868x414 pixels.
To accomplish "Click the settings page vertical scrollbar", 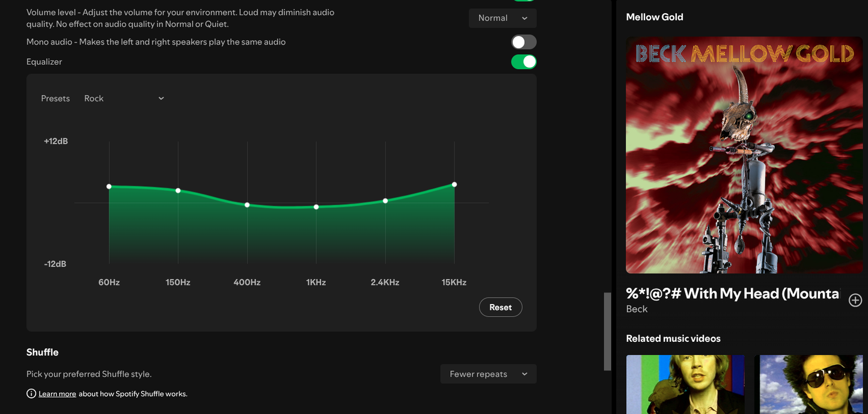I will tap(607, 331).
